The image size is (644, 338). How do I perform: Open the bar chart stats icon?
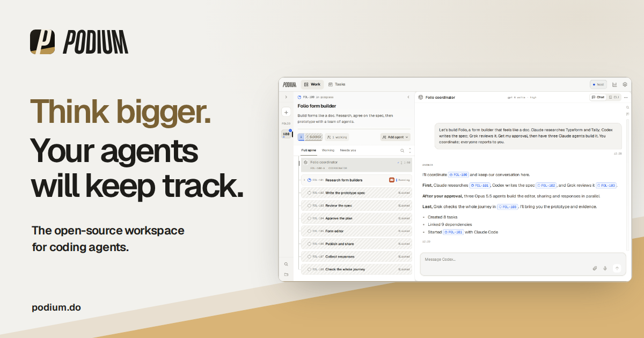[x=614, y=84]
